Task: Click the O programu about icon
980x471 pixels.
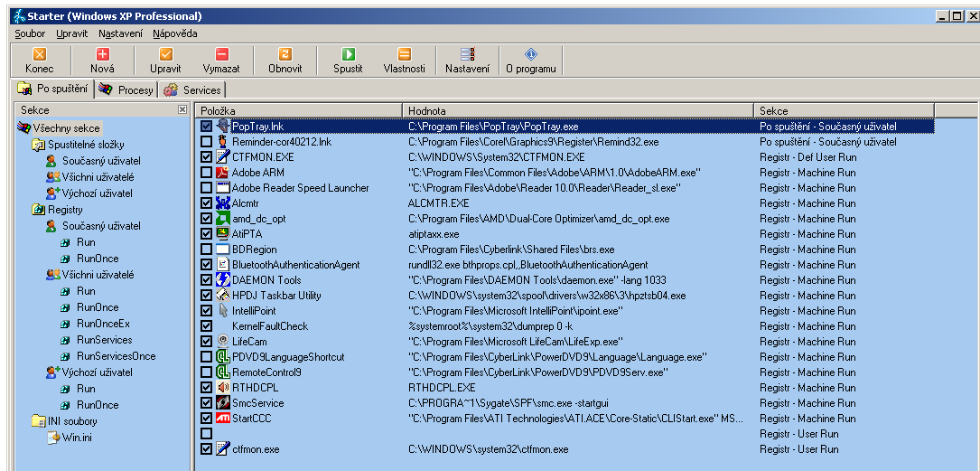Action: [530, 54]
